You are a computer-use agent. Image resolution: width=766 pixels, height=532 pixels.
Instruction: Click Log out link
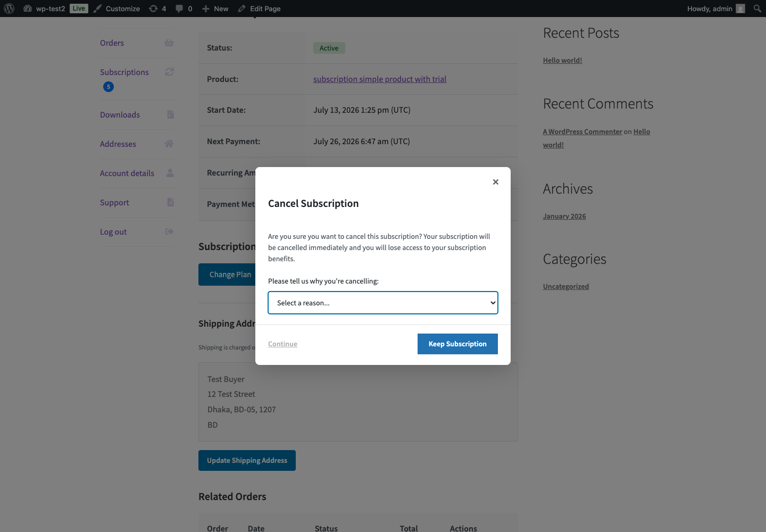coord(113,232)
